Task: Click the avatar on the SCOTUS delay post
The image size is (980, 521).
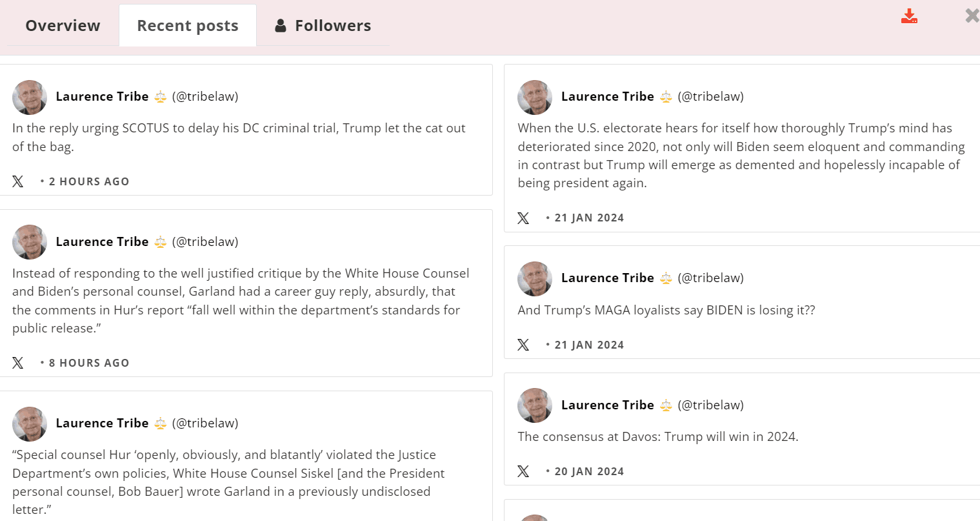Action: 30,97
